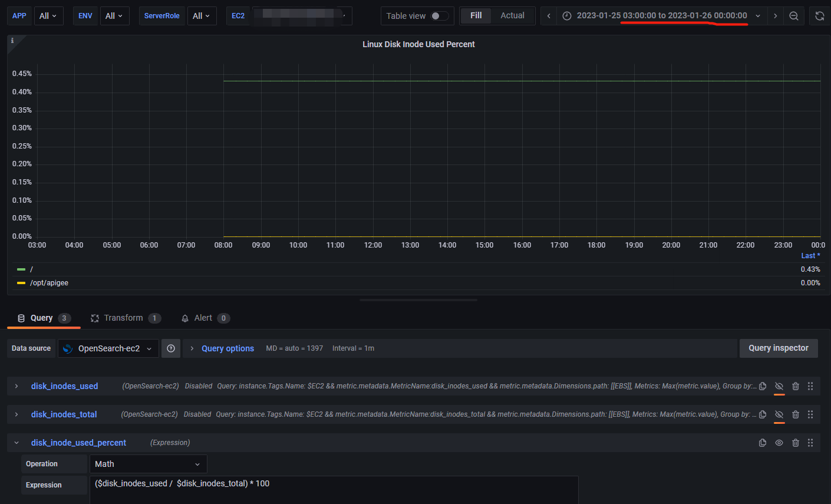Open the APP All dropdown
Screen dimensions: 831x504
pyautogui.click(x=48, y=16)
